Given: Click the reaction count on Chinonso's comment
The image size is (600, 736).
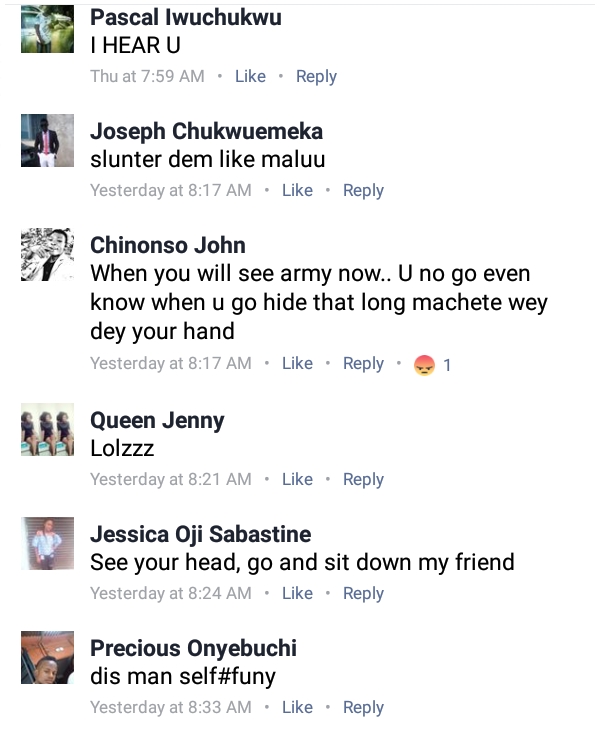Looking at the screenshot, I should click(x=447, y=365).
